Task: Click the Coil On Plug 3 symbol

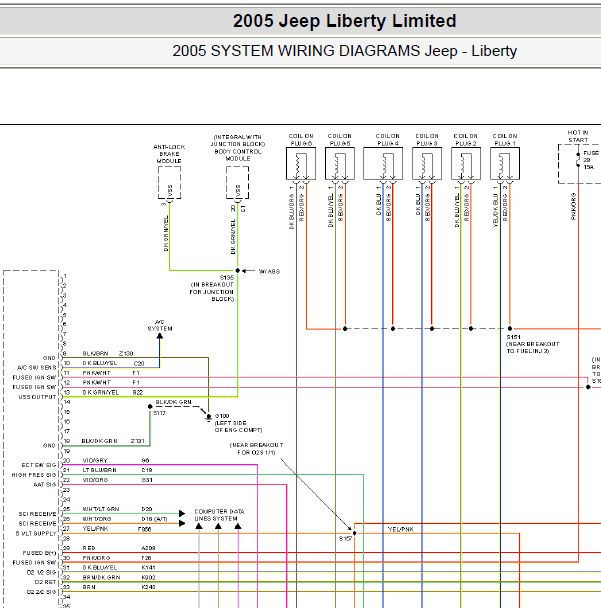Action: 427,164
